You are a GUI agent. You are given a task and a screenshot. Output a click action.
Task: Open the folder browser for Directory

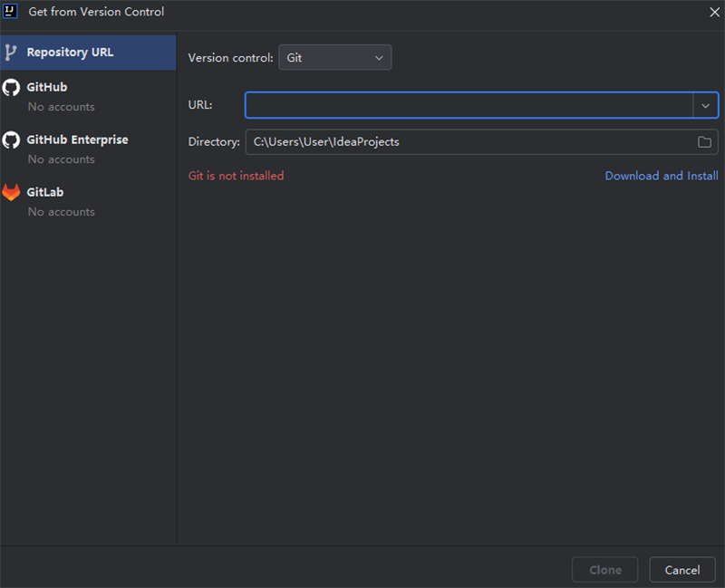coord(705,141)
